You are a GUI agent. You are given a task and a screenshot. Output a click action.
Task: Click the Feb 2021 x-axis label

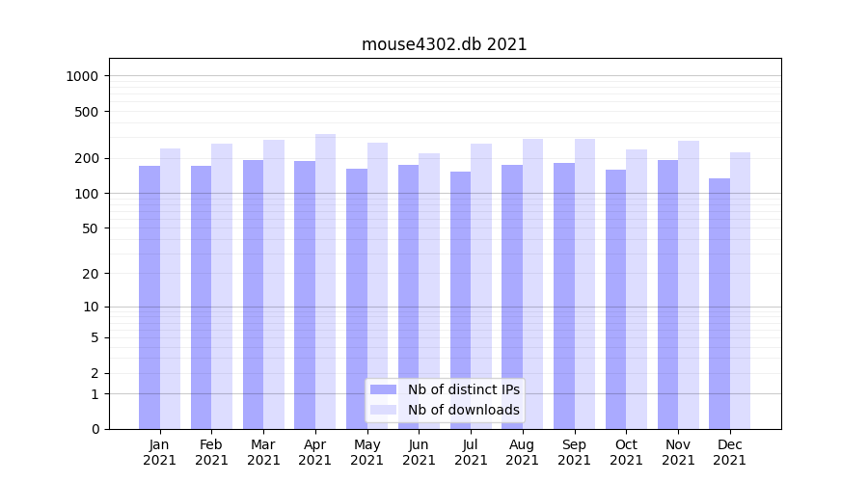click(x=211, y=452)
